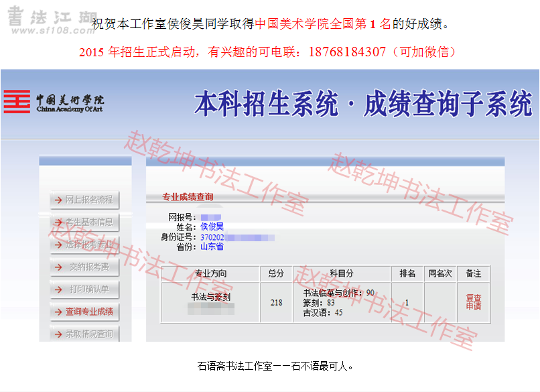This screenshot has height=392, width=540.
Task: Click the red arrow icon beside 打印确认单
Action: coord(58,289)
